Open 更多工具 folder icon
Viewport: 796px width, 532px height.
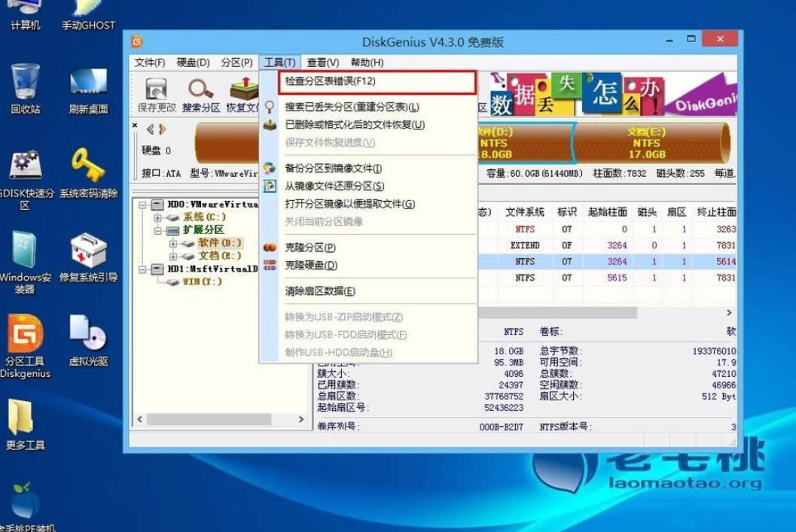point(25,425)
